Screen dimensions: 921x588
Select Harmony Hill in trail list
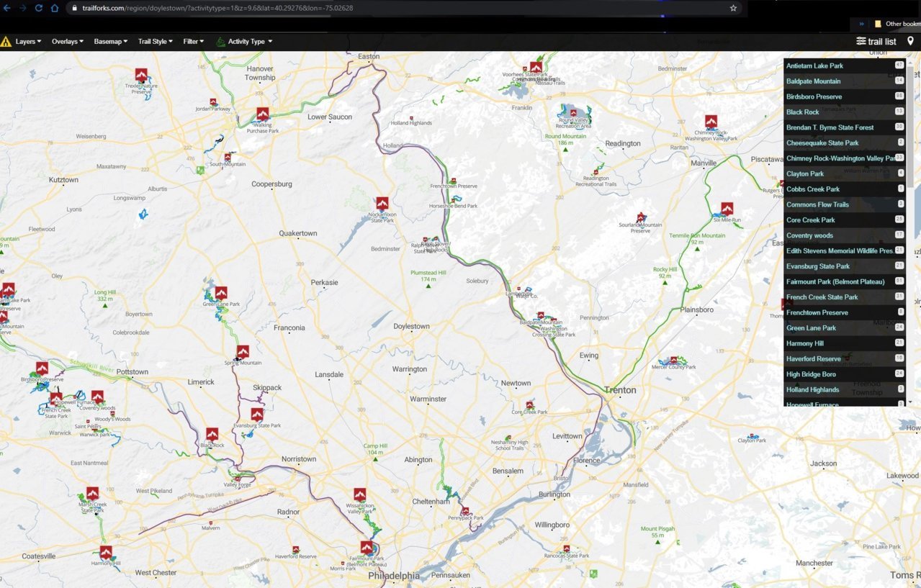[845, 343]
